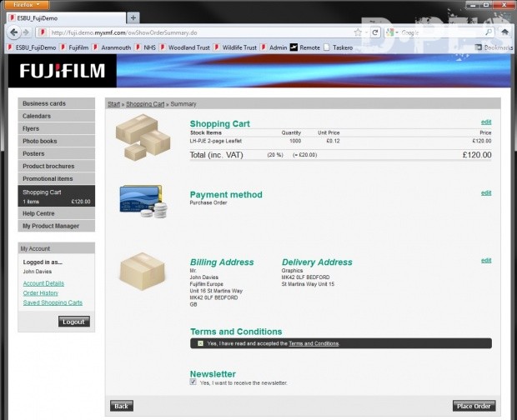Toggle the newsletter subscription checkbox
This screenshot has width=517, height=420.
[x=193, y=382]
